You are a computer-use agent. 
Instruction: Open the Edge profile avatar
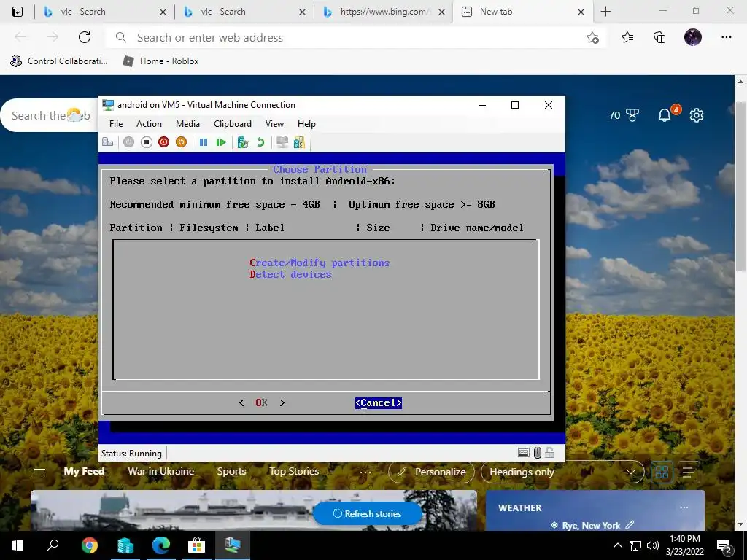pos(693,37)
